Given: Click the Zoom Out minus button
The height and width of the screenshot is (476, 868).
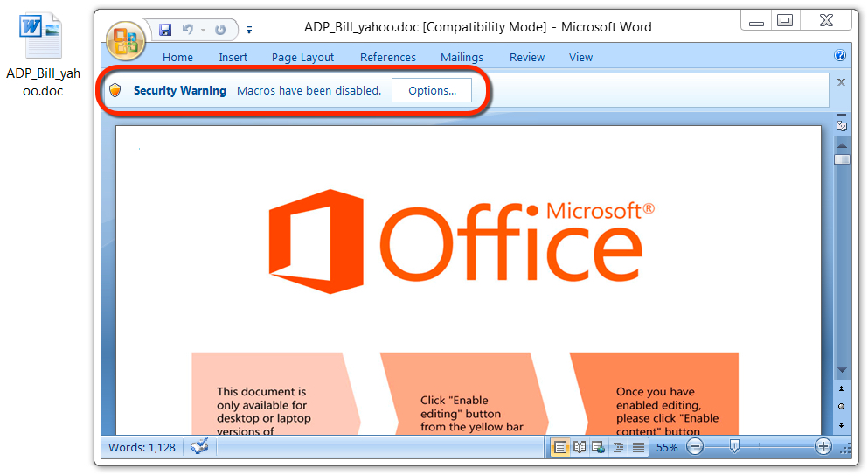Looking at the screenshot, I should [x=695, y=446].
